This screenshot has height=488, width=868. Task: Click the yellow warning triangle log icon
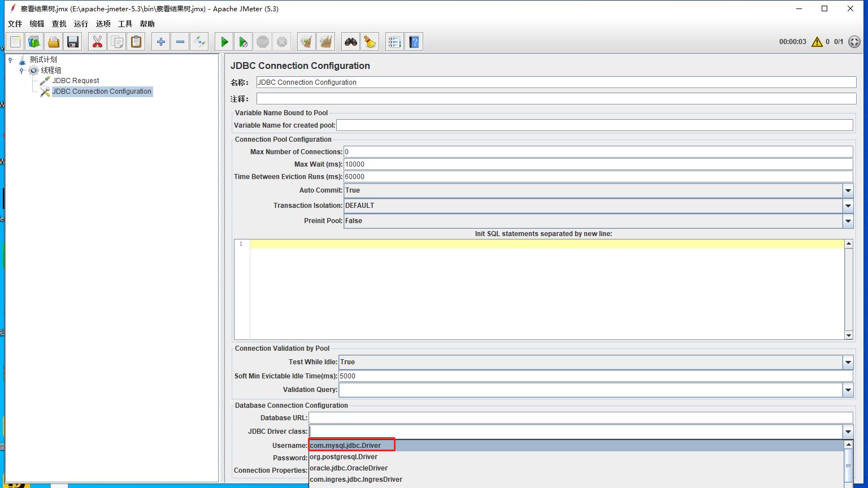pyautogui.click(x=817, y=42)
